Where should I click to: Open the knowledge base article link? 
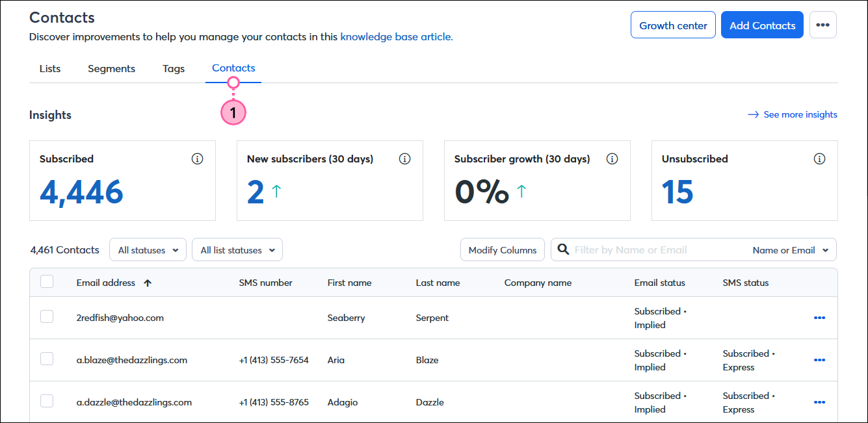point(397,37)
